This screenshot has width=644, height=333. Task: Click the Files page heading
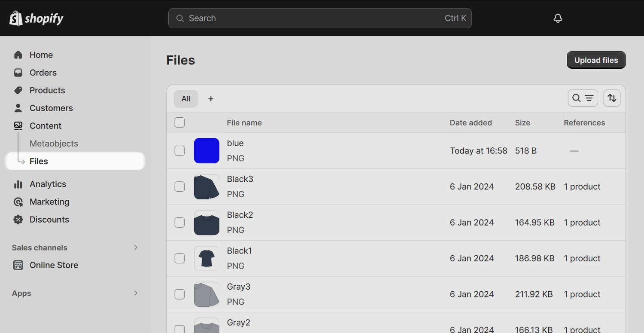pyautogui.click(x=181, y=60)
